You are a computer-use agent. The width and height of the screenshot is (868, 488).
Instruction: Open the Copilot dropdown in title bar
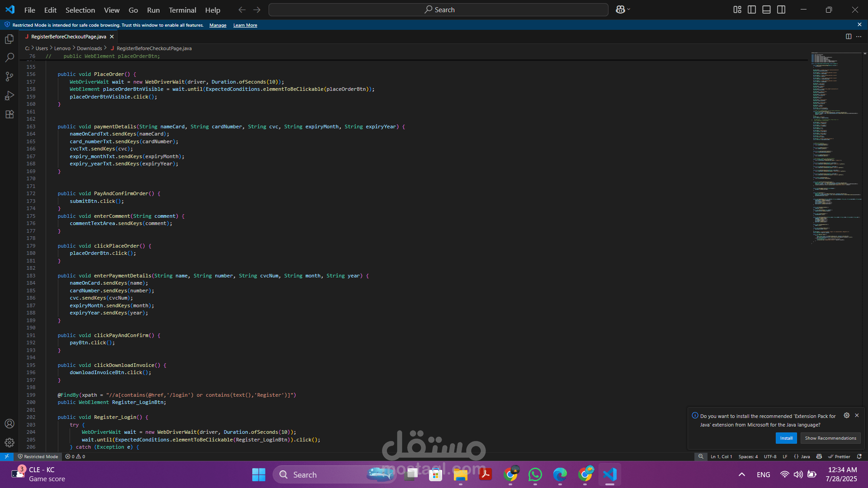point(623,9)
